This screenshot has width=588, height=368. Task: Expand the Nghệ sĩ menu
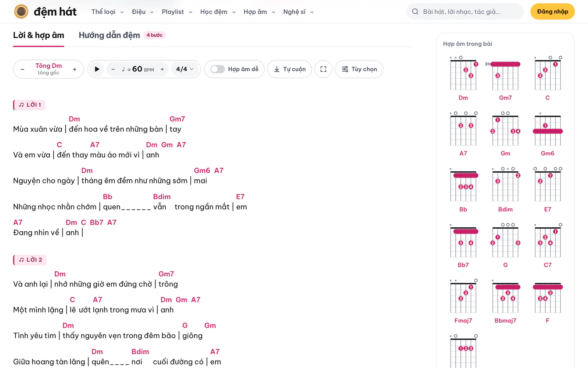click(x=298, y=12)
